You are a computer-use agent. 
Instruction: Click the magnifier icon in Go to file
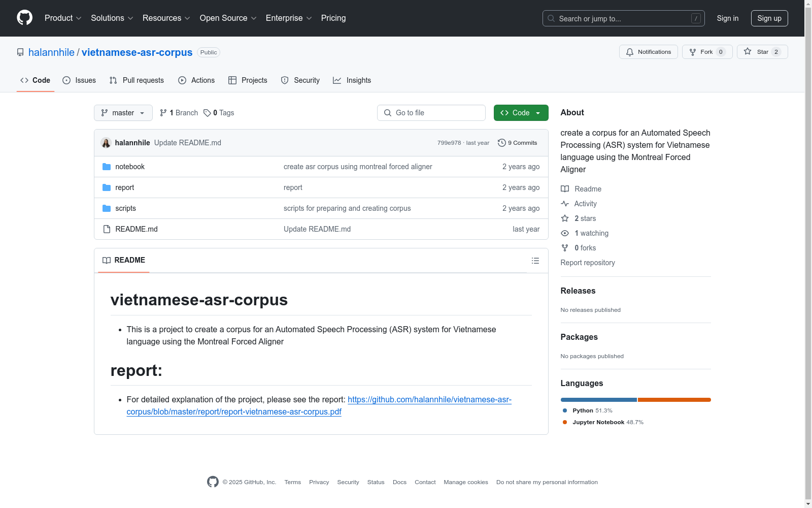[x=388, y=113]
